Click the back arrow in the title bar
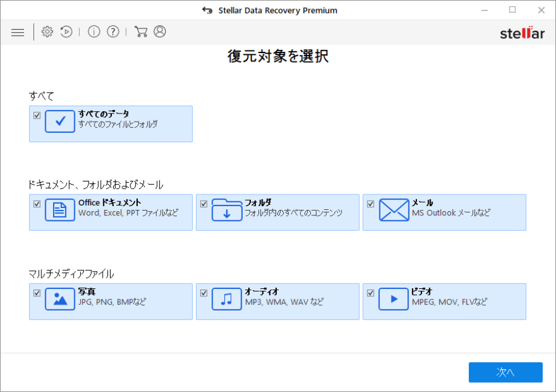Image resolution: width=556 pixels, height=392 pixels. point(207,10)
